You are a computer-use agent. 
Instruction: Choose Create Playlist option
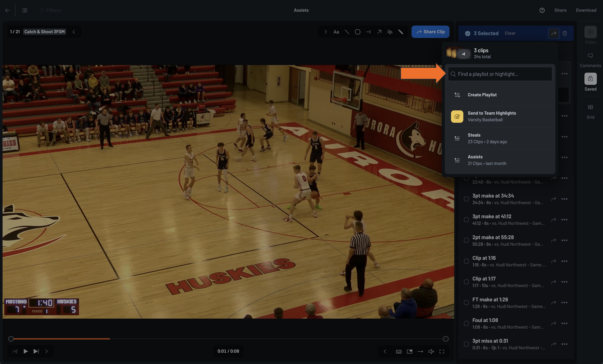(500, 95)
